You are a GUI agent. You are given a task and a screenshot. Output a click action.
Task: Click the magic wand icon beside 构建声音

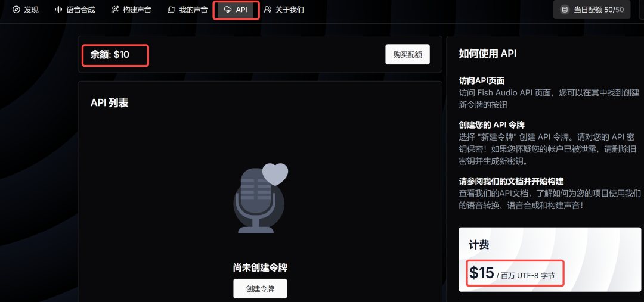pyautogui.click(x=115, y=10)
